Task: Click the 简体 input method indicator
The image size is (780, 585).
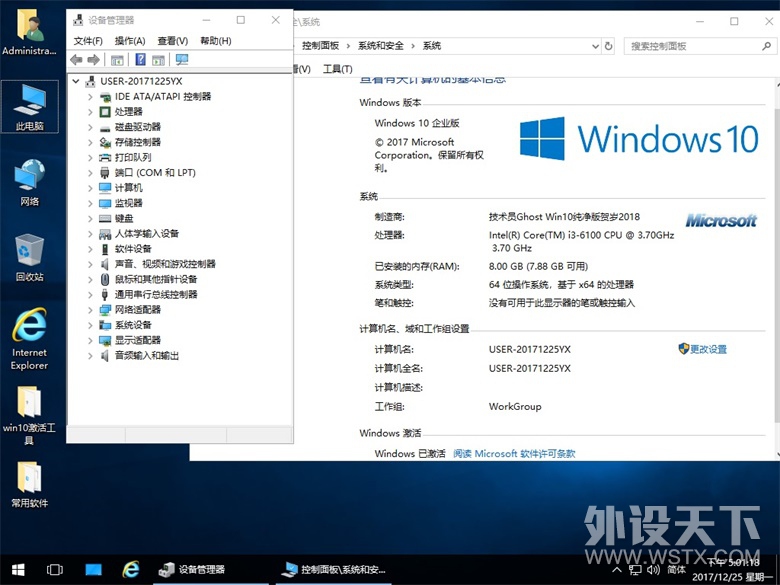Action: point(677,570)
